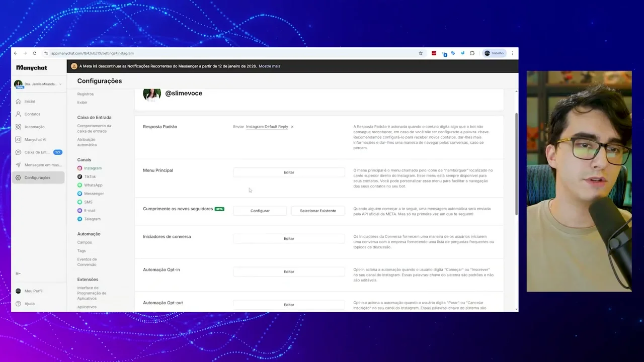Open Comportamento da caixa de entrada
This screenshot has width=644, height=362.
(95, 129)
